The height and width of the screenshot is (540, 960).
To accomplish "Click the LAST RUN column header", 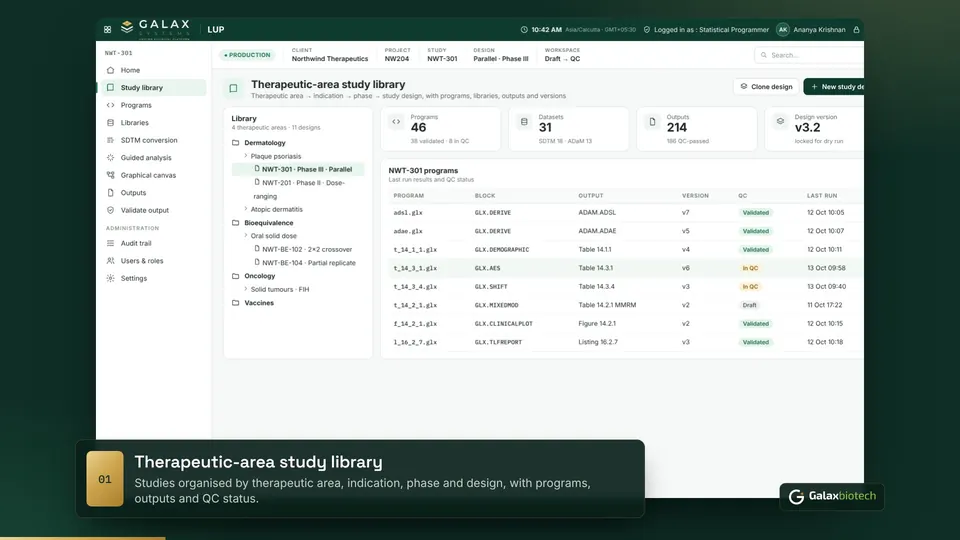I will tap(822, 196).
